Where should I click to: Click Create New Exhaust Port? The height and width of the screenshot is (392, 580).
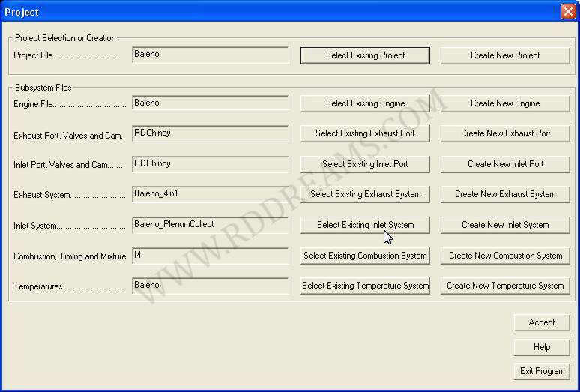505,133
